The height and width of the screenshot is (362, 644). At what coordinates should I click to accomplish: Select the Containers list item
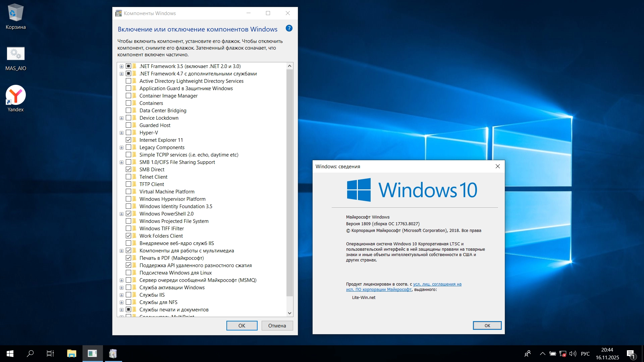pos(151,103)
